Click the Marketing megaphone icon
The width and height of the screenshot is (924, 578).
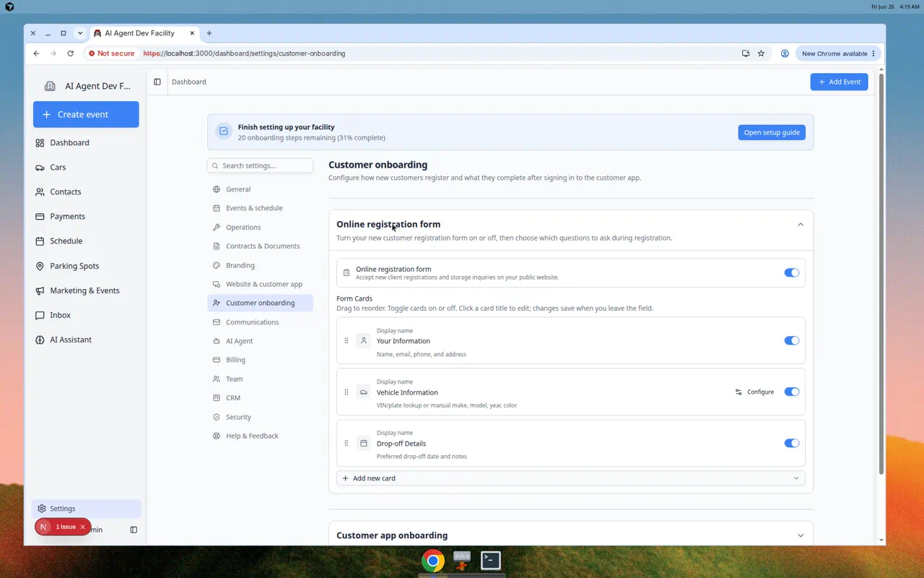(x=40, y=290)
